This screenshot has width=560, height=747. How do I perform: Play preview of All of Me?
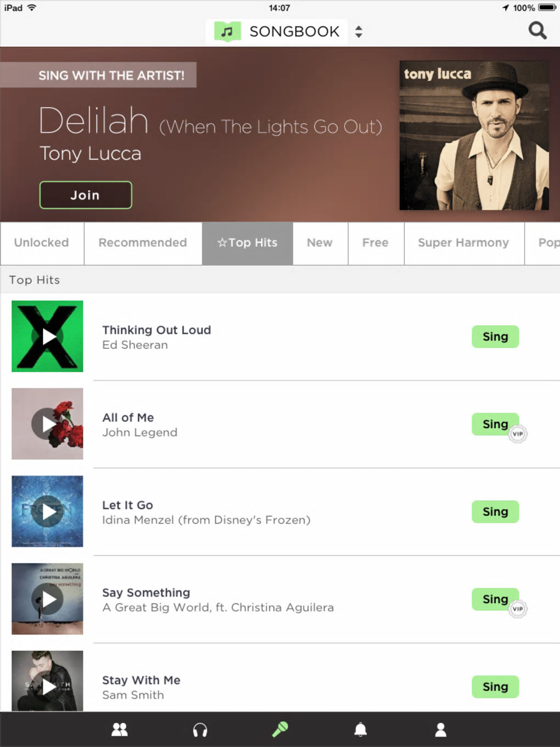click(x=47, y=424)
